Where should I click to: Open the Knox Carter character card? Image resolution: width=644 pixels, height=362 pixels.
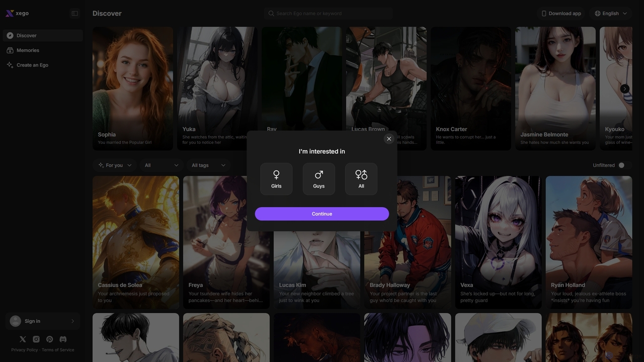pos(471,88)
